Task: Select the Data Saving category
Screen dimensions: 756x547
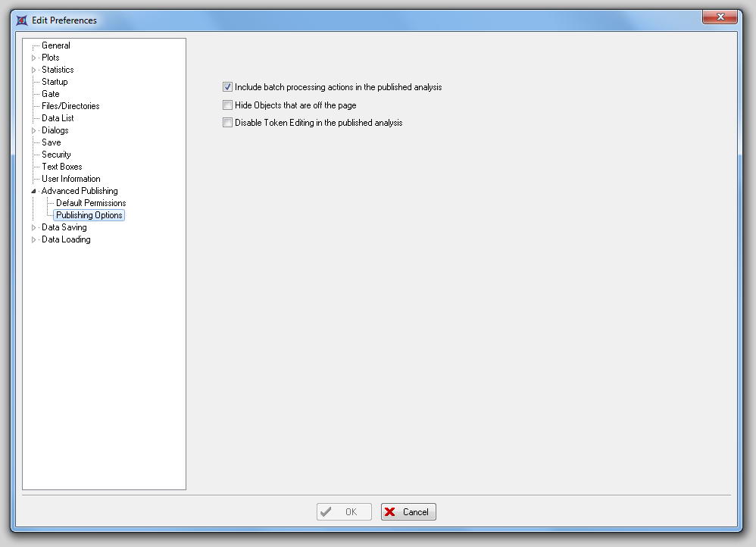Action: point(64,227)
